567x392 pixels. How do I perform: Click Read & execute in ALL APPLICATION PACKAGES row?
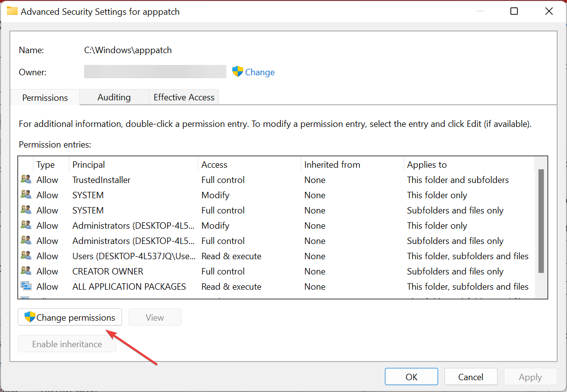pyautogui.click(x=231, y=287)
